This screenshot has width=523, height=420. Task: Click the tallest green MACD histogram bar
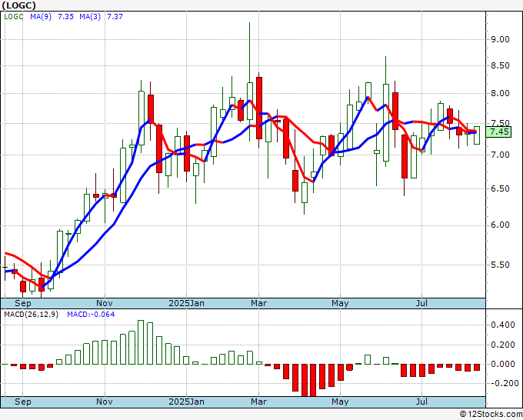coord(141,342)
